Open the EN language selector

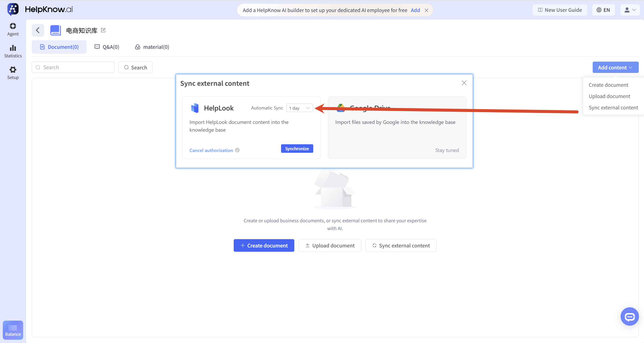click(603, 10)
